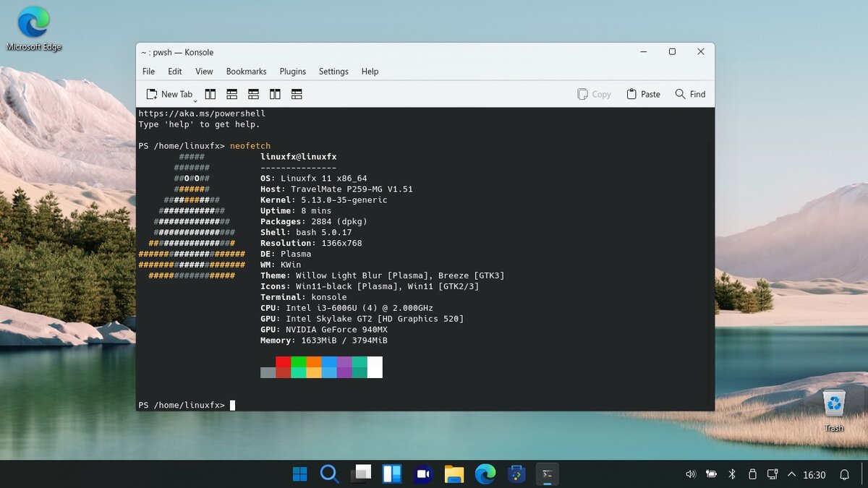Open the software store bag icon
This screenshot has height=488, width=868.
(516, 474)
